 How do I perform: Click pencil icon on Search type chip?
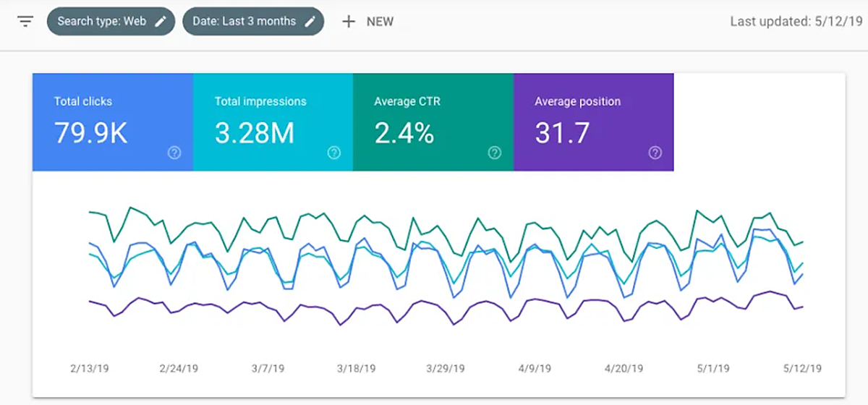(161, 21)
